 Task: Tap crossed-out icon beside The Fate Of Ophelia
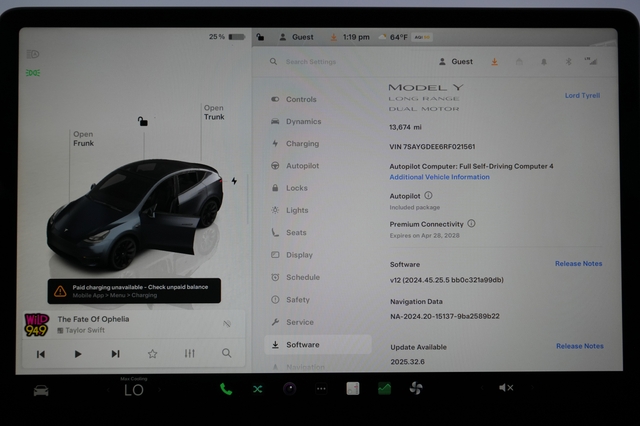click(x=227, y=324)
